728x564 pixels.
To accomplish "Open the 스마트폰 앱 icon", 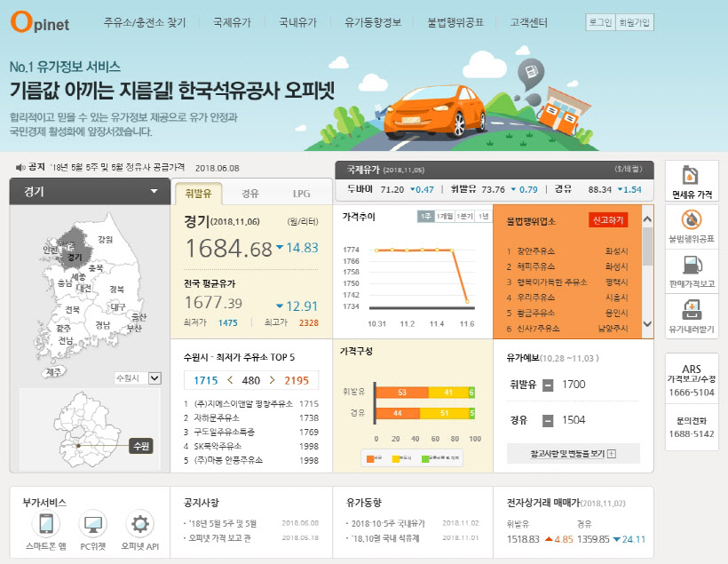I will click(44, 523).
